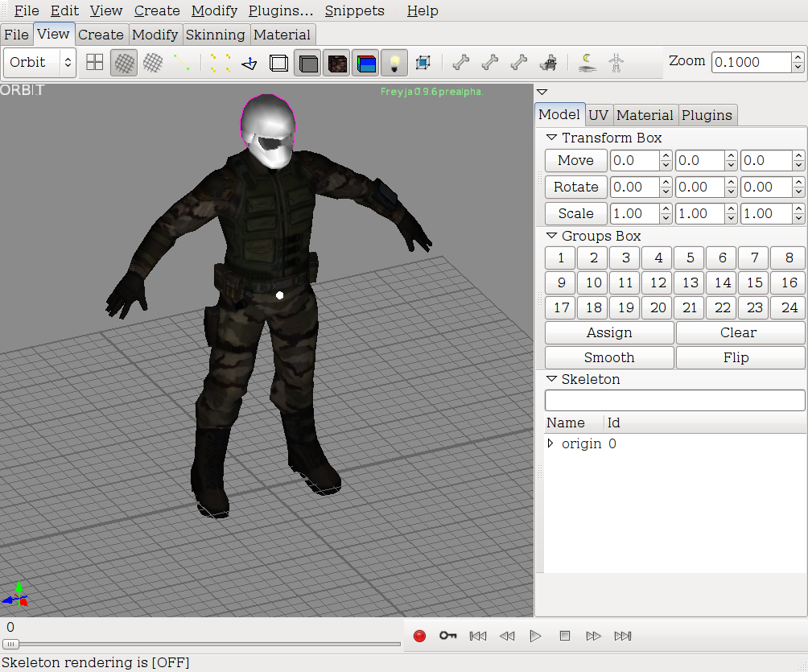Click the key icon to set a keyframe
The image size is (808, 672).
[447, 636]
